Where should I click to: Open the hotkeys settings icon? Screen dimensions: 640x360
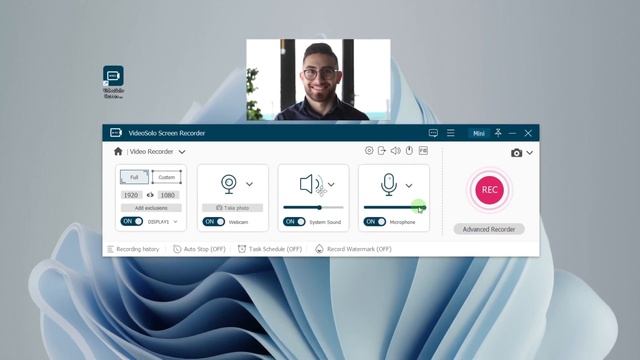[x=423, y=151]
